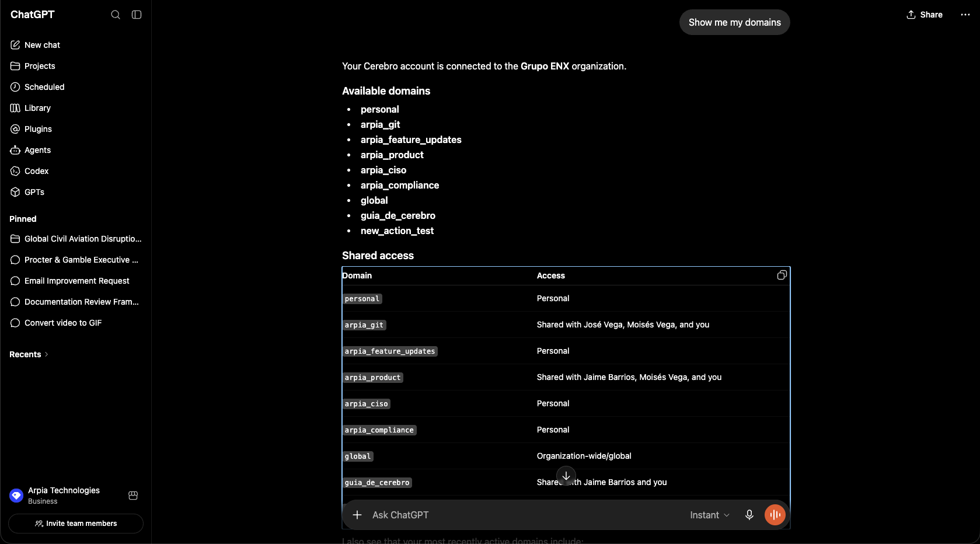Click the share upload arrow icon

pos(911,15)
